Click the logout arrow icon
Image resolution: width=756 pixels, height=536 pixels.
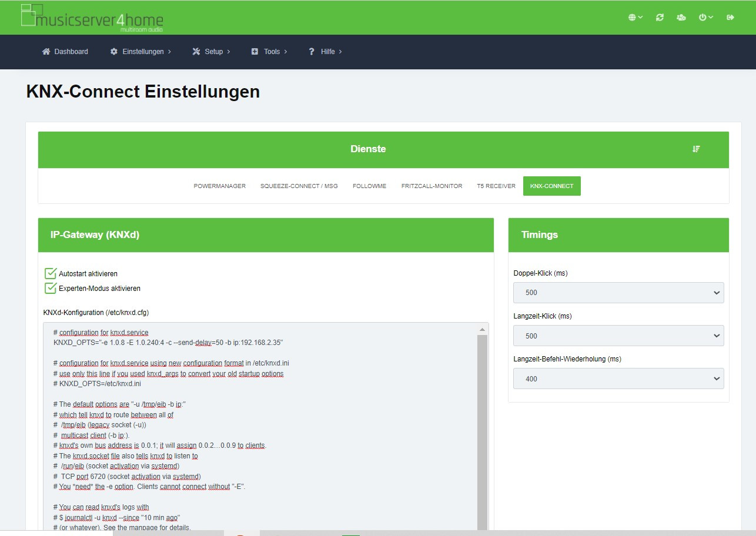[731, 18]
